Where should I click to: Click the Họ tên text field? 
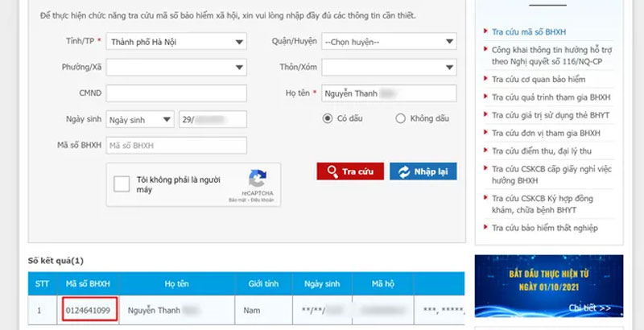pos(390,93)
